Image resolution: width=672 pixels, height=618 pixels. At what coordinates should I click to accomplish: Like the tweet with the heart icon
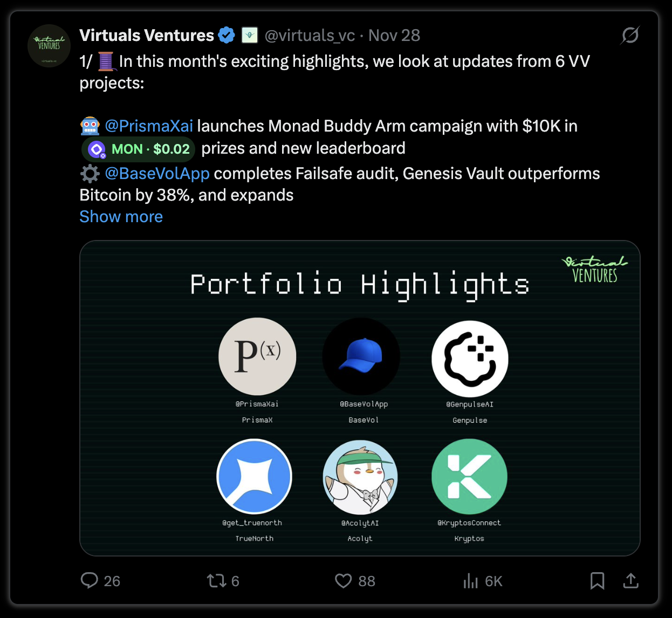pos(344,581)
